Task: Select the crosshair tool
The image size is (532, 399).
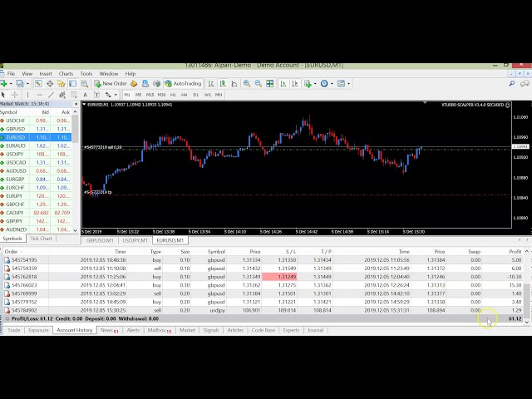Action: pos(17,95)
